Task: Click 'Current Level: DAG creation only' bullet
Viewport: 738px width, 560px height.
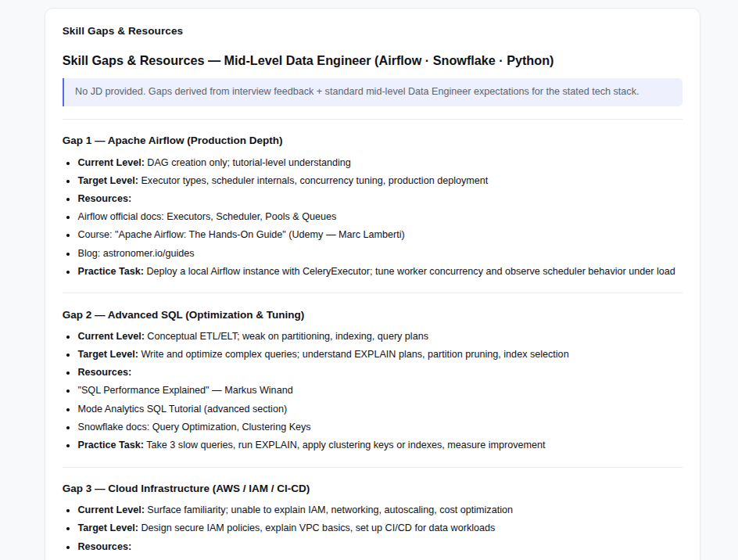Action: 214,163
